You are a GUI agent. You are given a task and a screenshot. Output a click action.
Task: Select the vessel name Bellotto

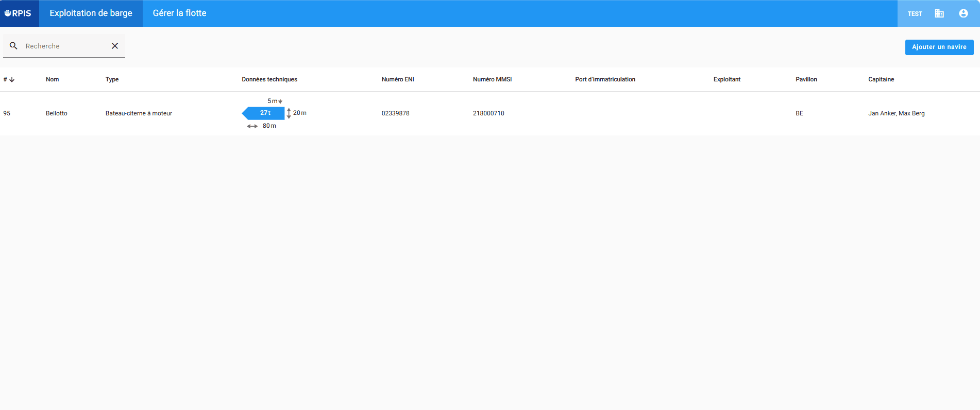click(x=57, y=113)
